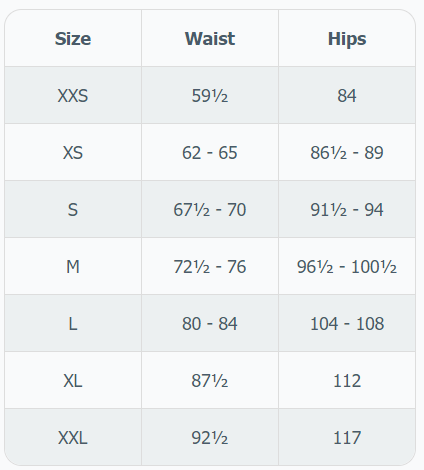Click the 72½ - 76 waist cell
The image size is (424, 470).
point(210,267)
